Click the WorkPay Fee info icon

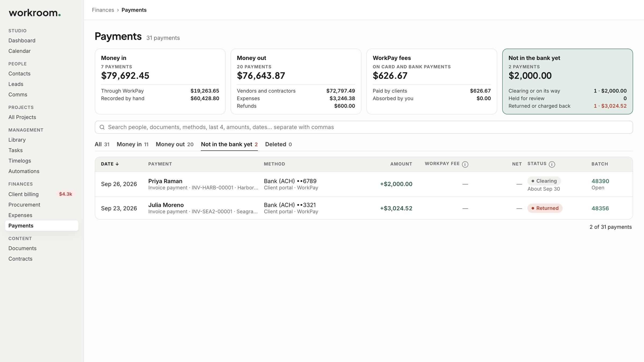(465, 164)
